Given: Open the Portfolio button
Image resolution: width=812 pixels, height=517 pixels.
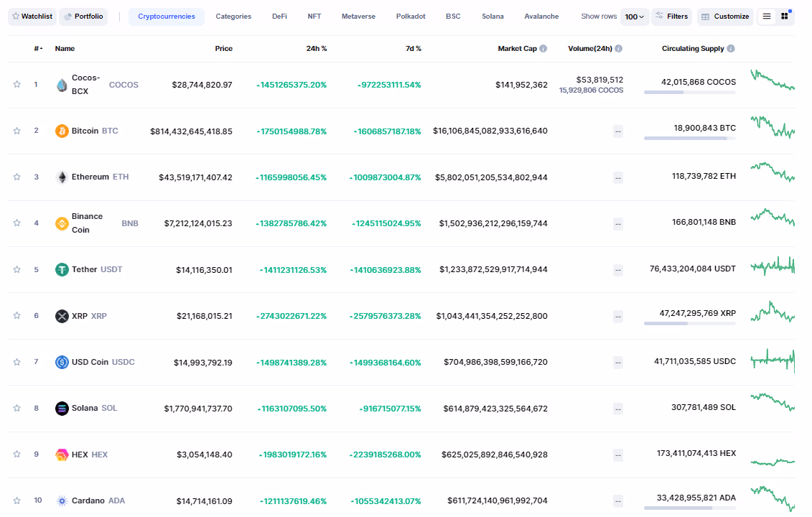Looking at the screenshot, I should 83,17.
